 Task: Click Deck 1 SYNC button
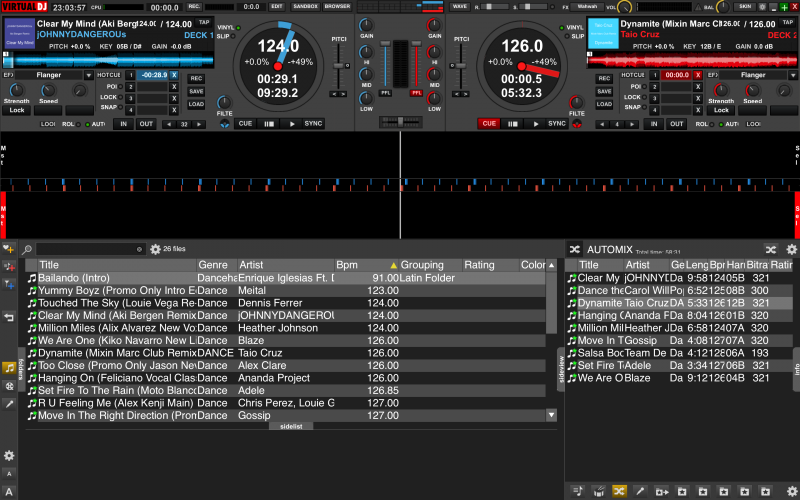point(313,124)
